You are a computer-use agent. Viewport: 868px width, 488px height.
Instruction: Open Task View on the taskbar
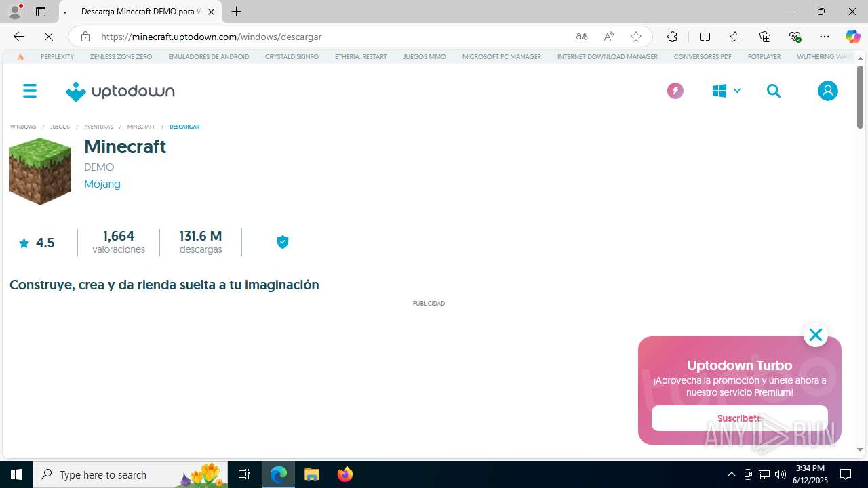pyautogui.click(x=244, y=474)
